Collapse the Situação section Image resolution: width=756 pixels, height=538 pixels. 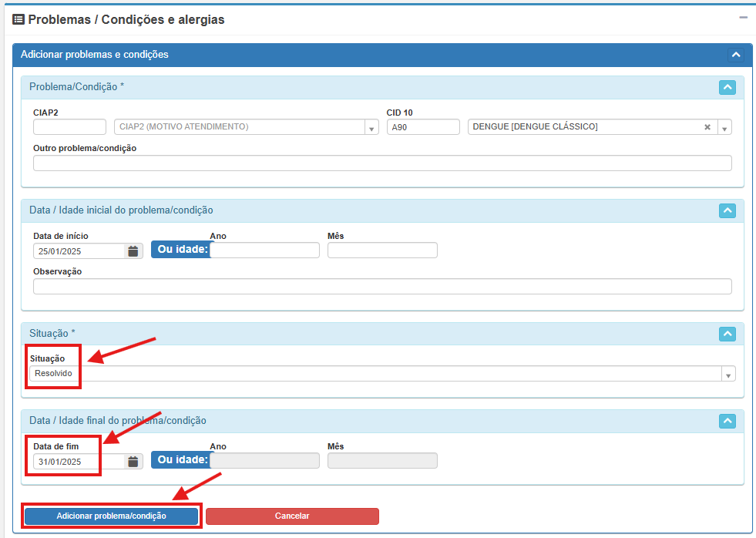click(x=727, y=334)
